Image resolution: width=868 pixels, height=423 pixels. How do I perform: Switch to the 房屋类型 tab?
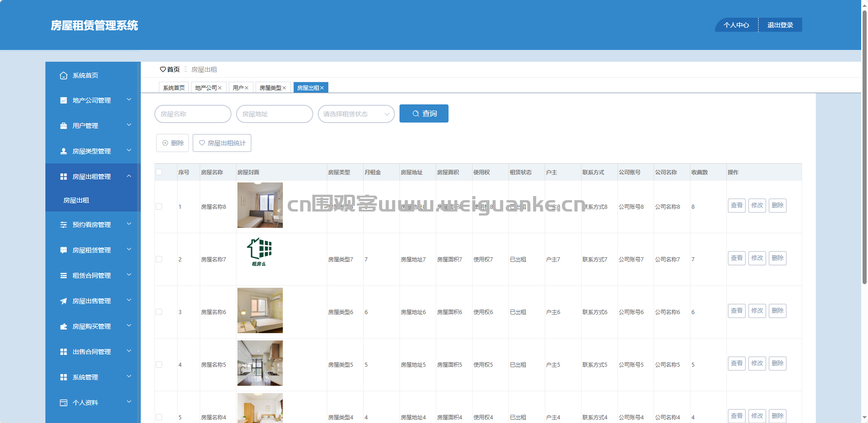271,88
